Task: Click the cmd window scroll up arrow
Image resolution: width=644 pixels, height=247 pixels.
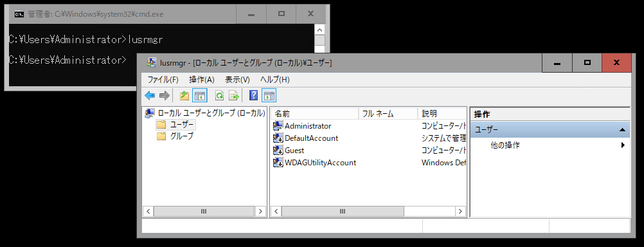Action: pos(320,30)
